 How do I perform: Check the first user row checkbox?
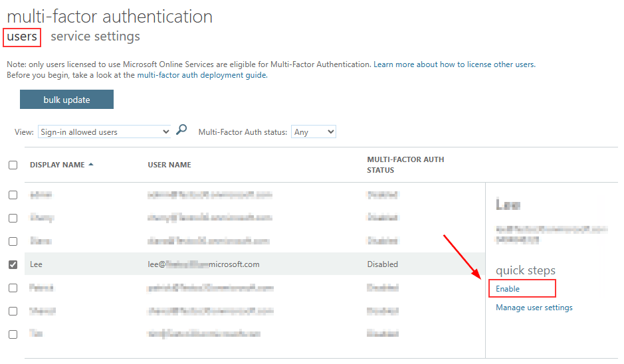click(13, 195)
